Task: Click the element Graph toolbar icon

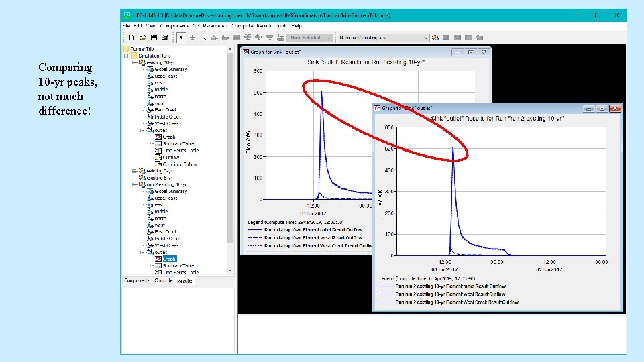Action: click(457, 38)
